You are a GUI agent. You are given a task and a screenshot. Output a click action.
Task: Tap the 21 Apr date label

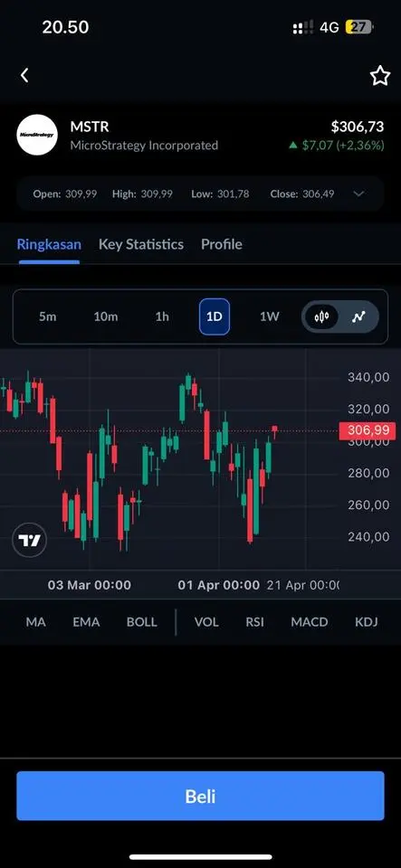tap(303, 585)
